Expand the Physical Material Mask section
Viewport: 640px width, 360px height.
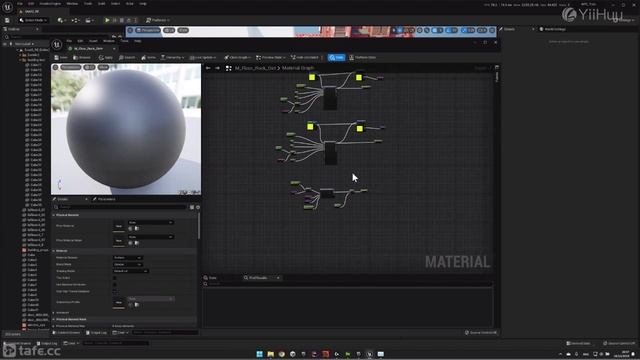click(54, 320)
